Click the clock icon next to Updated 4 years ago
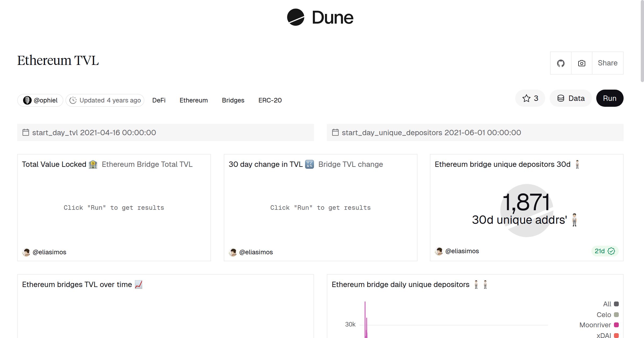Viewport: 644px width, 338px height. pos(73,100)
